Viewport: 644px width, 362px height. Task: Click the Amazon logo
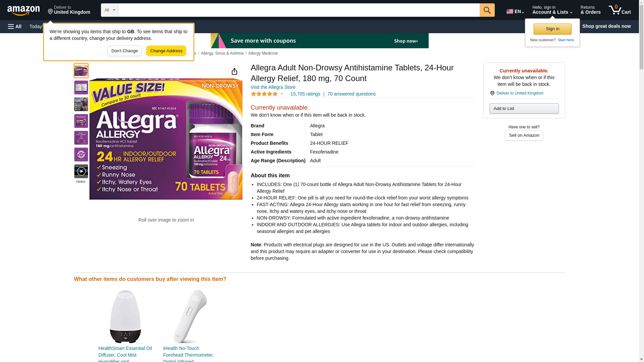pyautogui.click(x=23, y=10)
